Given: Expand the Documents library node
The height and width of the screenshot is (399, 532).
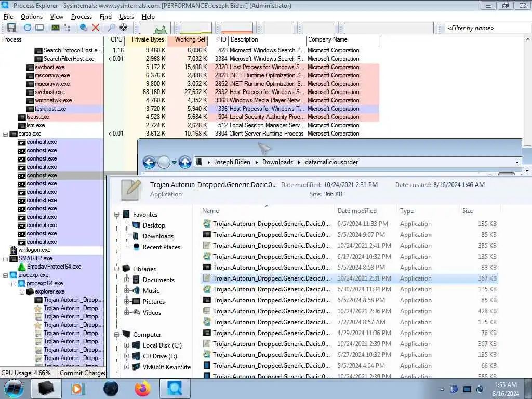Looking at the screenshot, I should pos(127,280).
